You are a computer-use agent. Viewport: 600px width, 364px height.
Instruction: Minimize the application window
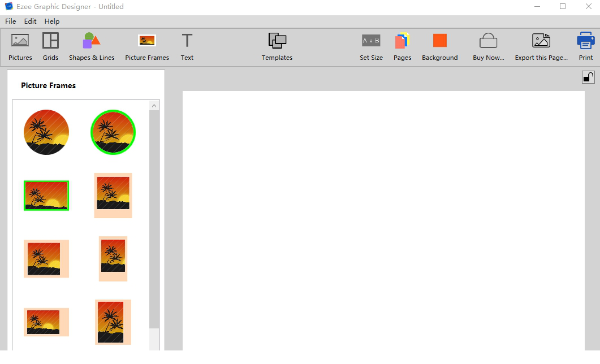click(537, 7)
